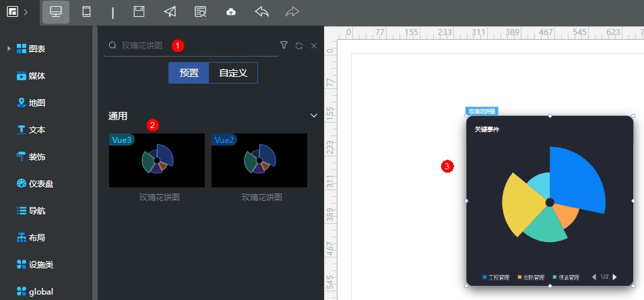Select the Vue3 玫瑰花饼图 thumbnail
This screenshot has height=300, width=644.
coord(157,160)
